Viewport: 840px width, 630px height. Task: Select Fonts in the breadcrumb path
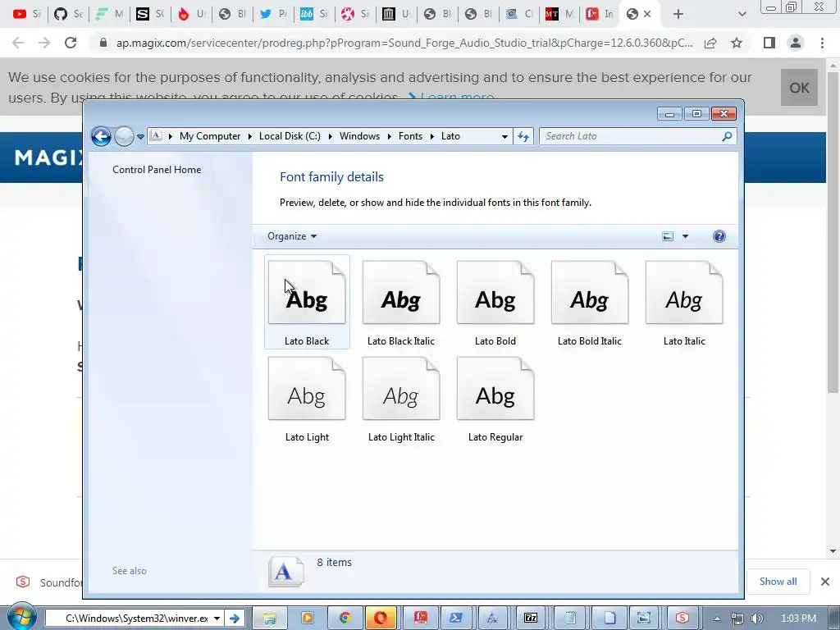[410, 136]
